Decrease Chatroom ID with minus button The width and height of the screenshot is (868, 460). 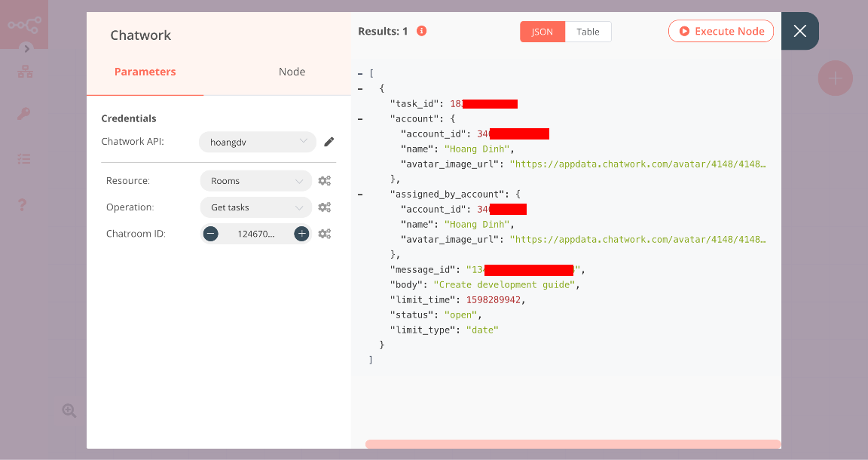point(210,234)
